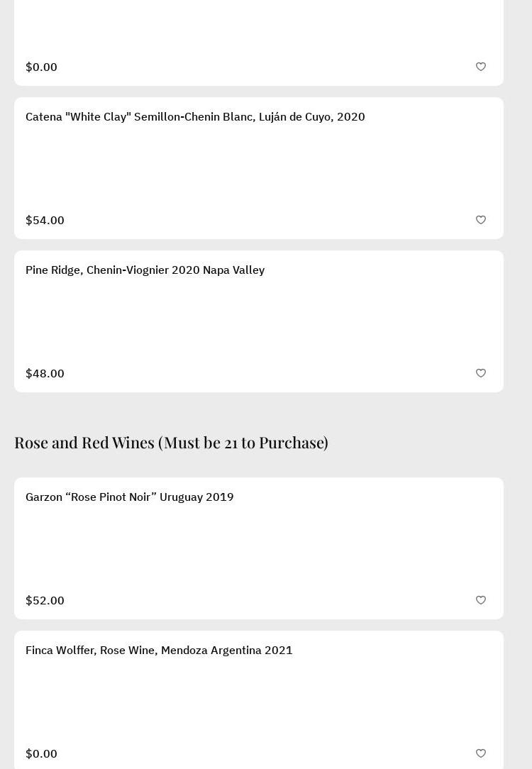Image resolution: width=532 pixels, height=769 pixels.
Task: Click the $48.00 price on Pine Ridge card
Action: point(45,373)
